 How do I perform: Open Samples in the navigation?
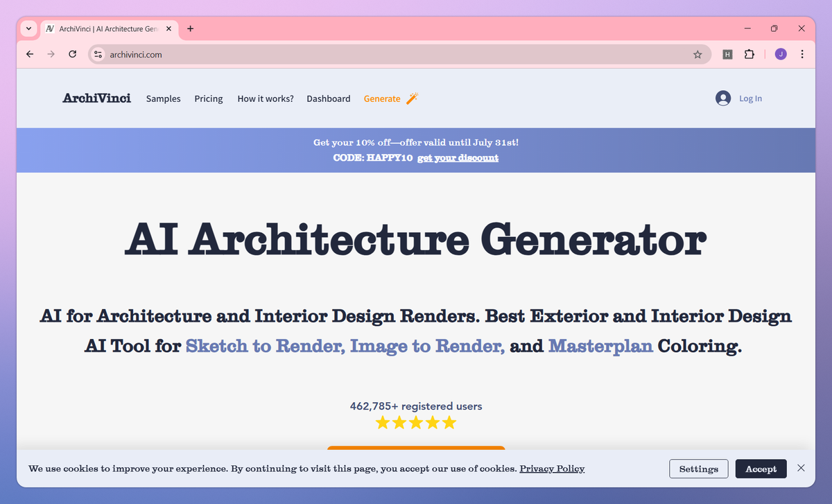click(164, 98)
